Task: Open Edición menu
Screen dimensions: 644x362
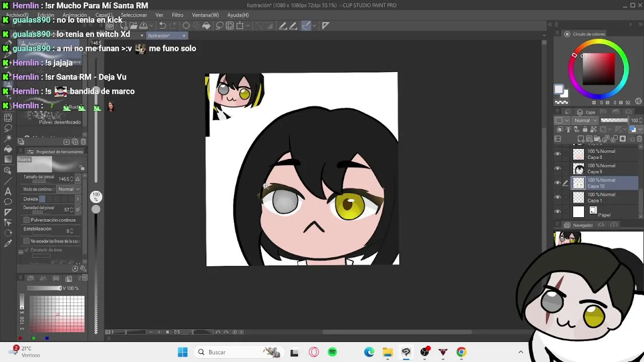Action: (x=46, y=15)
